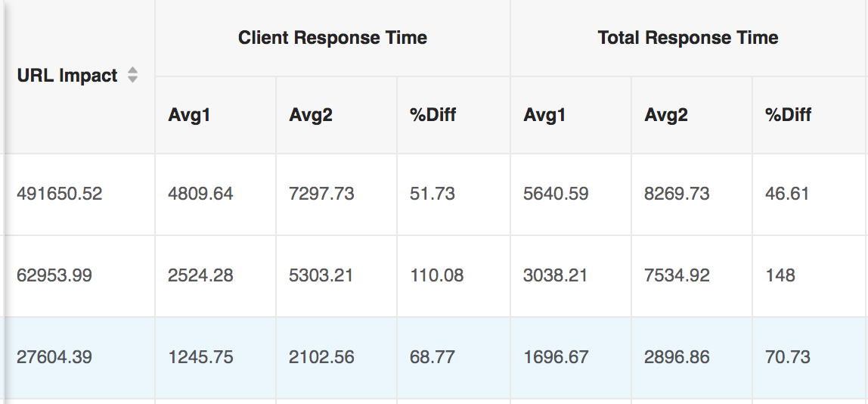Click Avg2 header under Total Response Time
This screenshot has height=404, width=868.
coord(666,115)
